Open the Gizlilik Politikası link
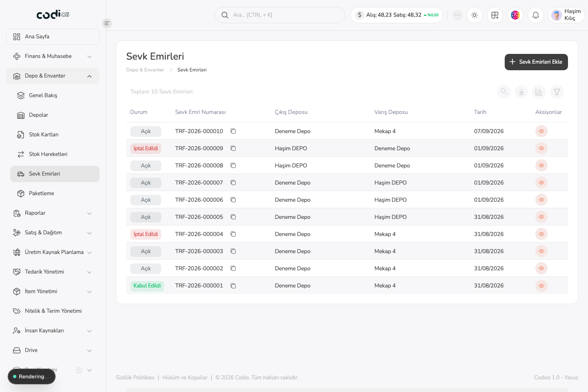 tap(135, 377)
